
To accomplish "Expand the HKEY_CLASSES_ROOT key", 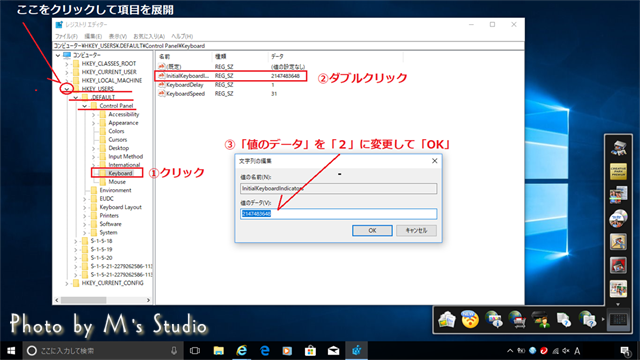I will pos(67,64).
